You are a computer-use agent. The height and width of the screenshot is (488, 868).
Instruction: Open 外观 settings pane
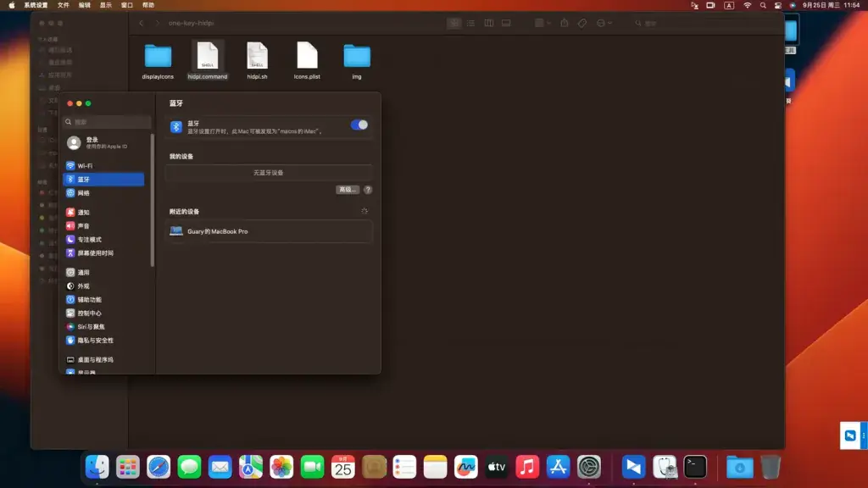coord(103,286)
